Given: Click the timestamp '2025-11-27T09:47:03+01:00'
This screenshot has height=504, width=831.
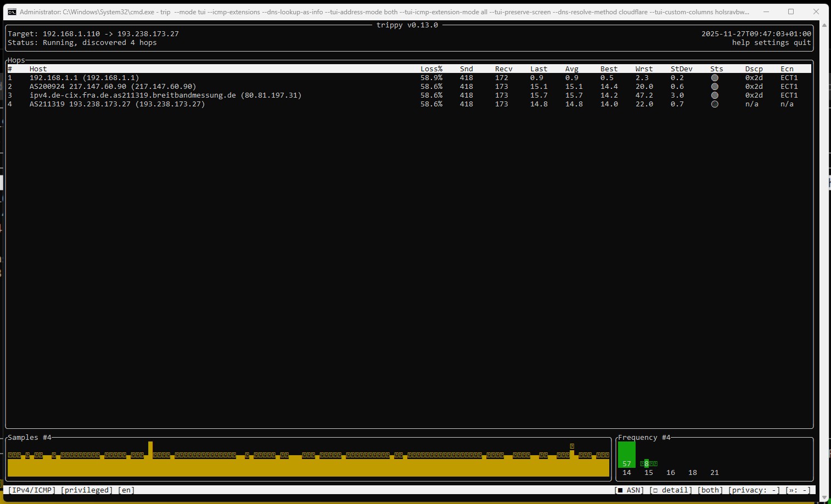Looking at the screenshot, I should coord(756,34).
